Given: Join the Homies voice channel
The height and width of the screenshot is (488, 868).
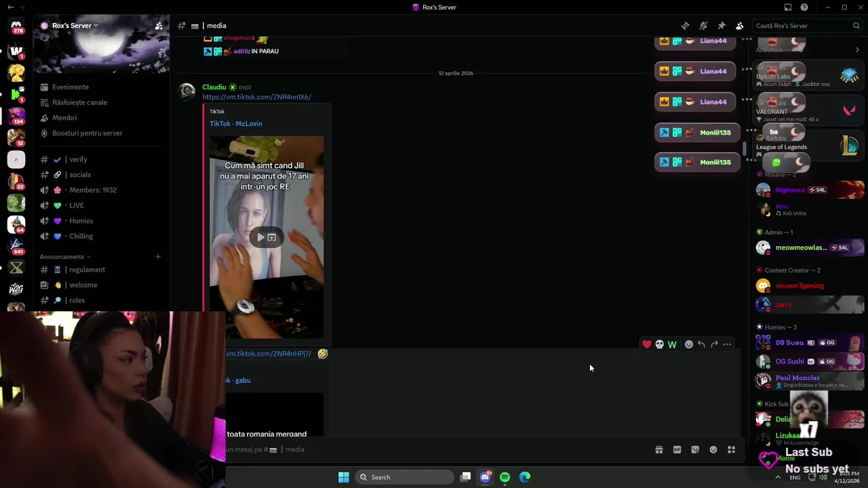Looking at the screenshot, I should [x=81, y=221].
